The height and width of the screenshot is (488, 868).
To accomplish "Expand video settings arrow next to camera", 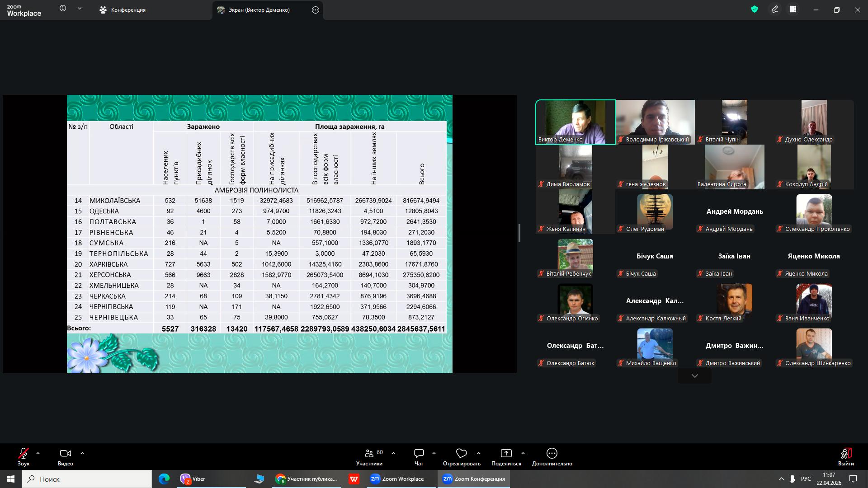I will (x=82, y=453).
